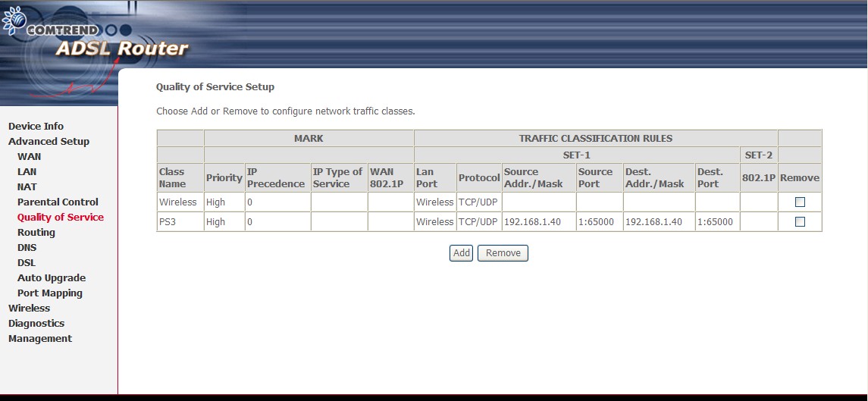Viewport: 868px width, 401px height.
Task: Navigate to DNS settings
Action: click(27, 248)
